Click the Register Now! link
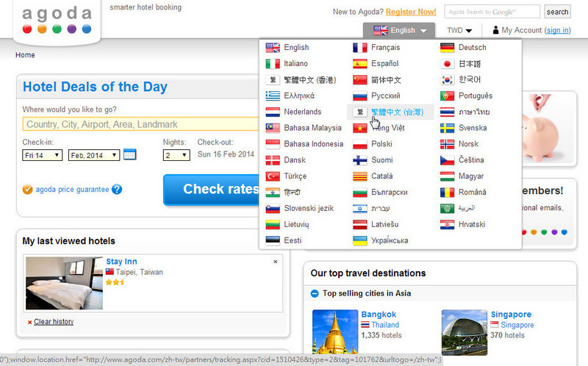The width and height of the screenshot is (588, 366). click(411, 12)
